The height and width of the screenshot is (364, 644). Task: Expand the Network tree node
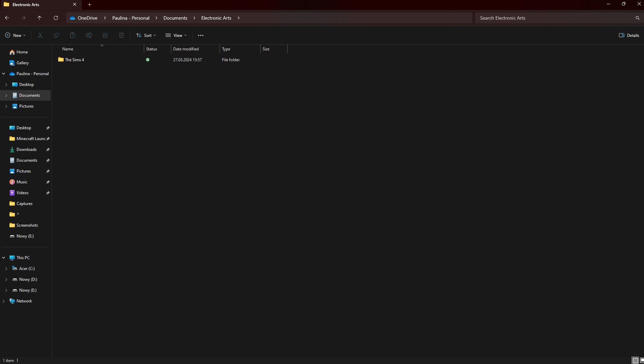pyautogui.click(x=4, y=301)
